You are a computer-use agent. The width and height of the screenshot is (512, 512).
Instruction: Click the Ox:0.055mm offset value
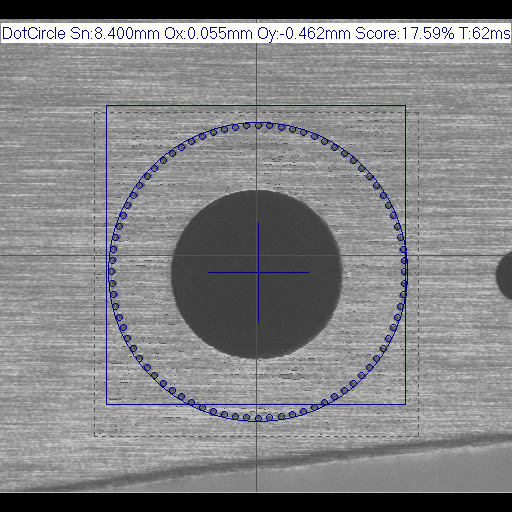tap(208, 34)
